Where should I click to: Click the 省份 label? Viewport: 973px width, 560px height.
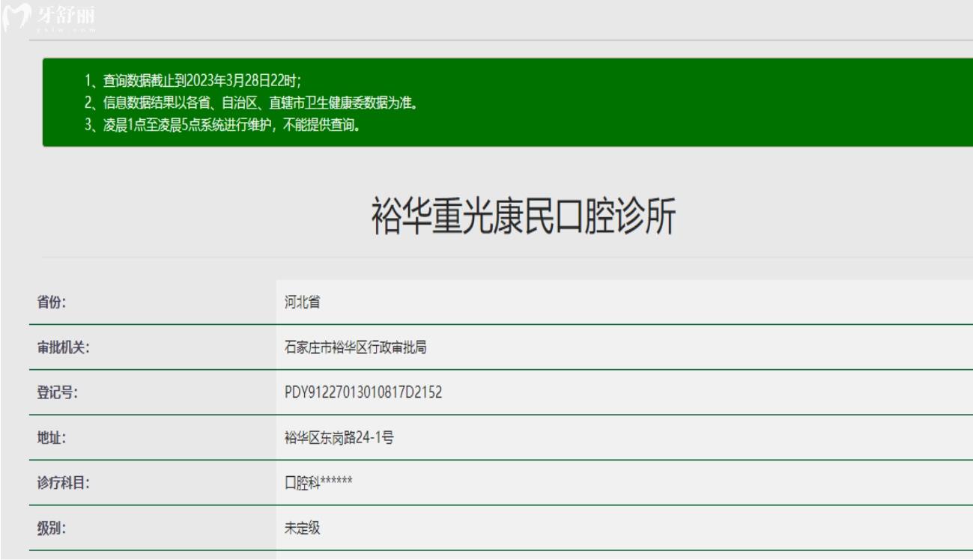[50, 303]
